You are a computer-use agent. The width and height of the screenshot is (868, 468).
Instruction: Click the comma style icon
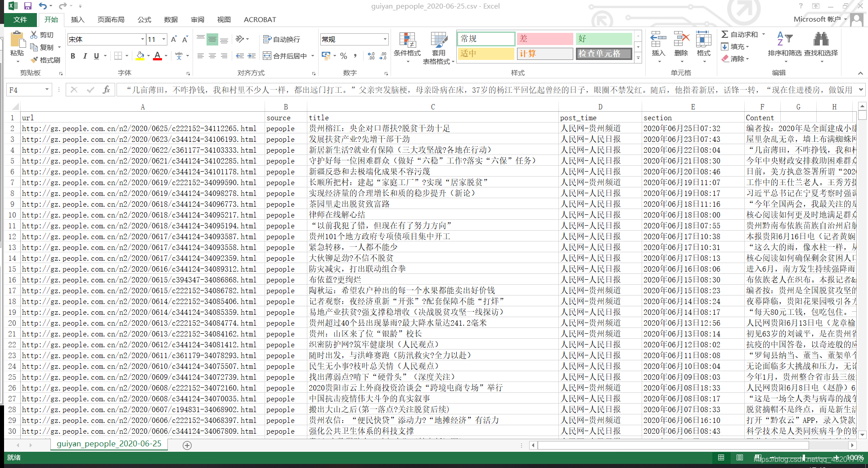pyautogui.click(x=355, y=56)
